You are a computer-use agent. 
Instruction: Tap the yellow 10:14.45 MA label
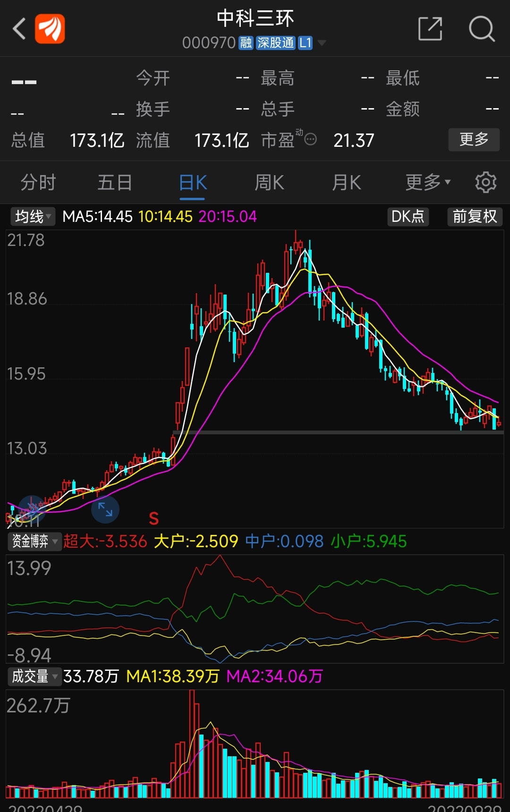click(x=166, y=217)
